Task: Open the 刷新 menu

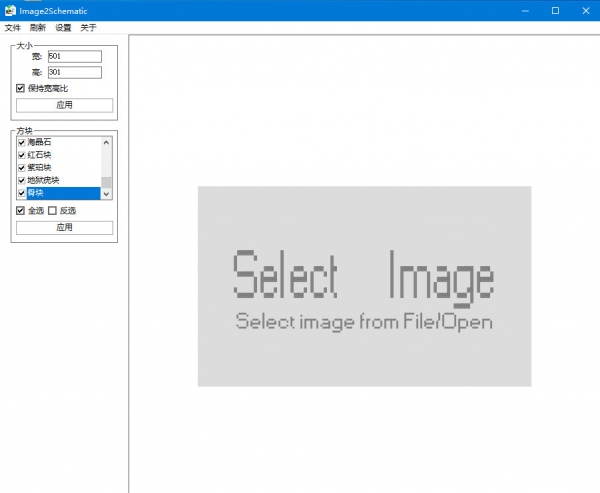Action: coord(38,28)
